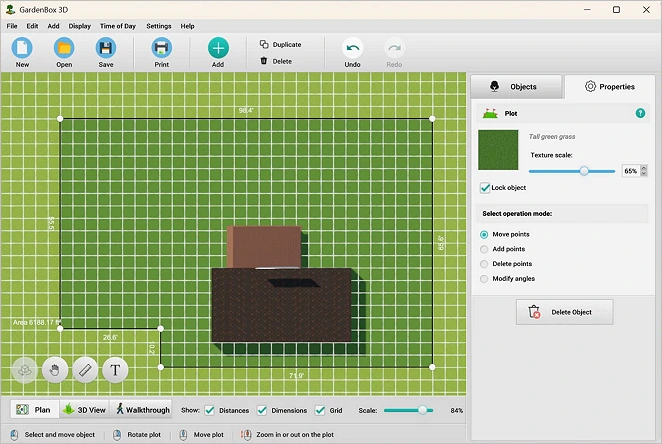Switch to the Properties tab
662x444 pixels.
610,87
